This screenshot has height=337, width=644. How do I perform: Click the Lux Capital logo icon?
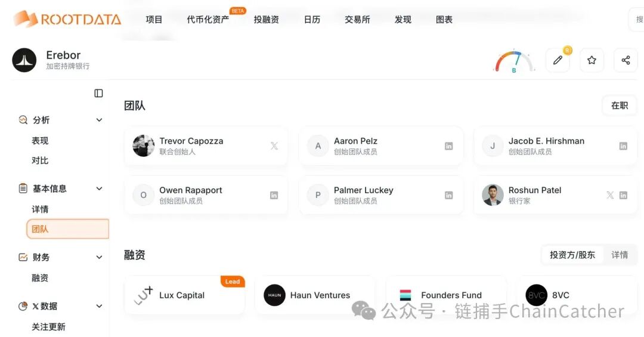143,295
